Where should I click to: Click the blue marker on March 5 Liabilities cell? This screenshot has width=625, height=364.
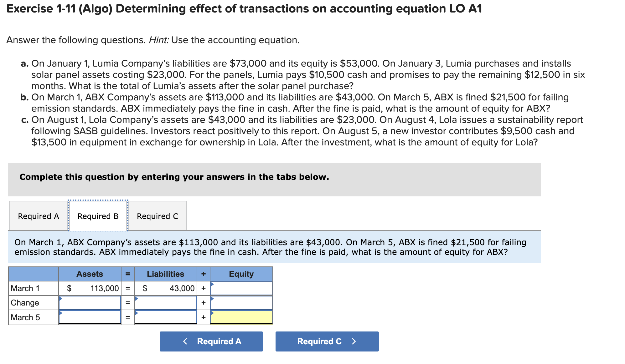[137, 313]
